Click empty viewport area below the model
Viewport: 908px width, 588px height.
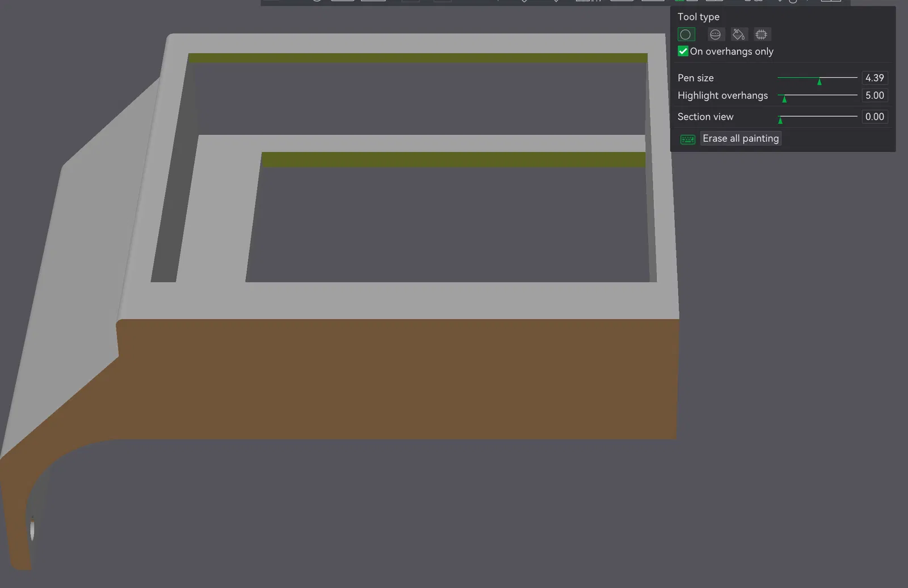[x=454, y=511]
